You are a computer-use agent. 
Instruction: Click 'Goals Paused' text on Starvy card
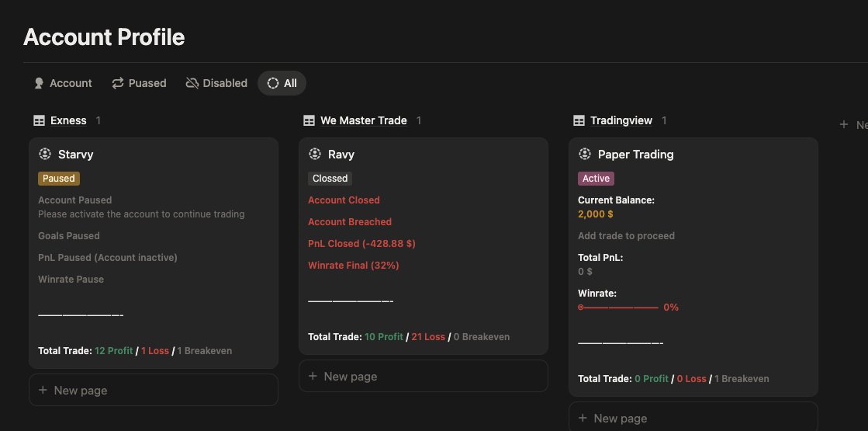(x=69, y=235)
